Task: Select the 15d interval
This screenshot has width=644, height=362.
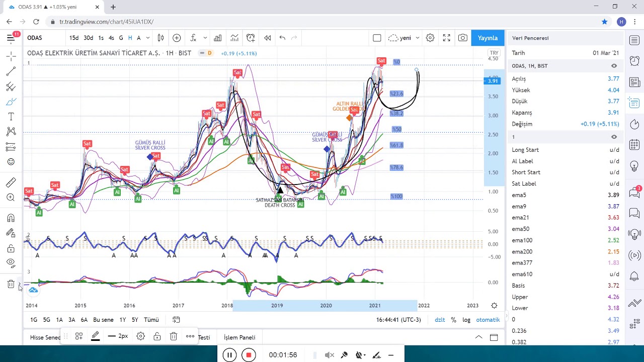Action: [x=74, y=38]
